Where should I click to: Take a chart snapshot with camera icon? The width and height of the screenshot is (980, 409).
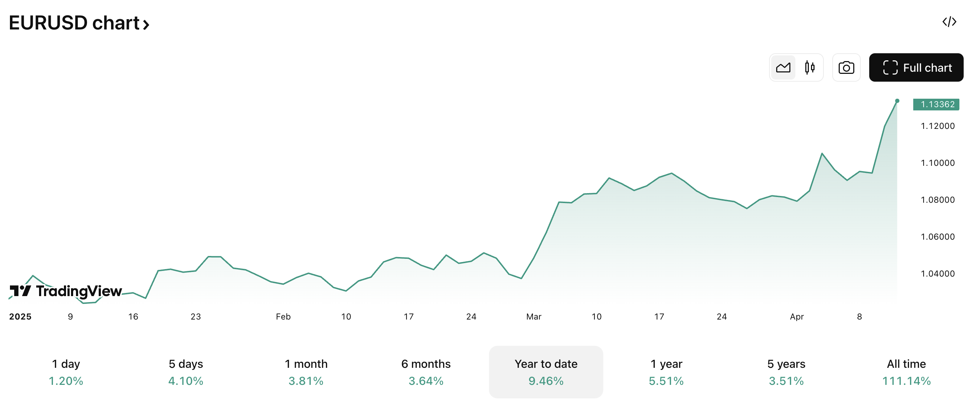pyautogui.click(x=846, y=68)
